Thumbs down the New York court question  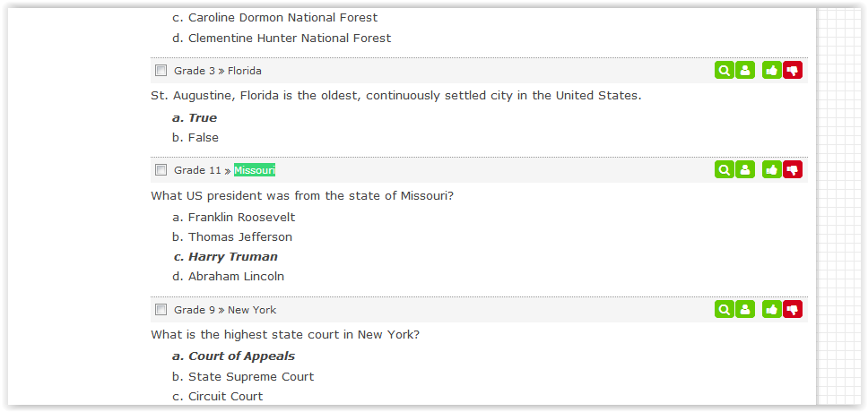793,310
